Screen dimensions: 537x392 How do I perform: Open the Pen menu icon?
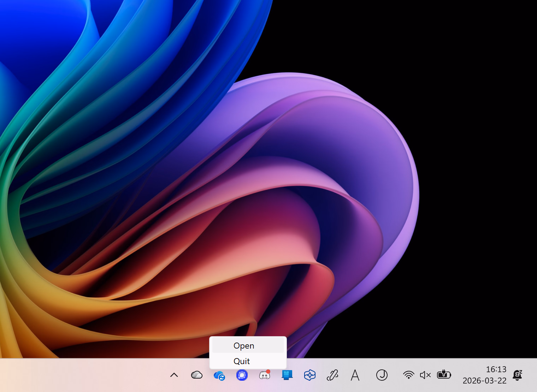(x=332, y=375)
